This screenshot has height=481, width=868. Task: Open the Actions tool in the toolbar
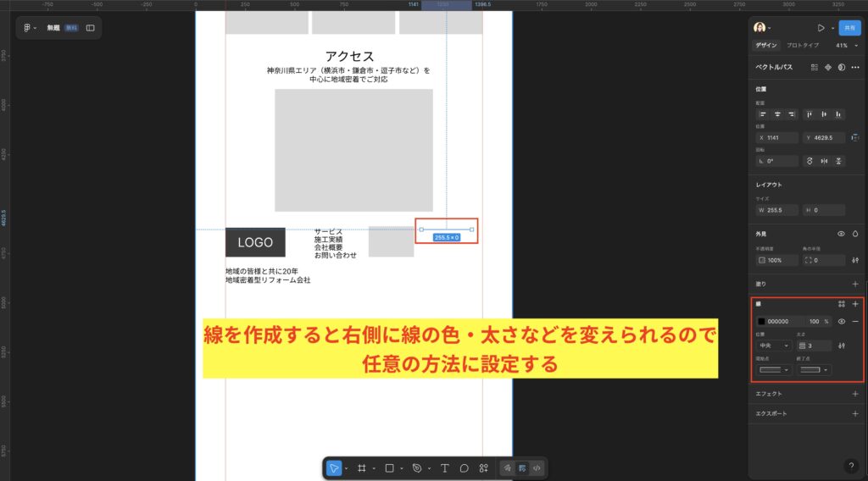coord(483,467)
